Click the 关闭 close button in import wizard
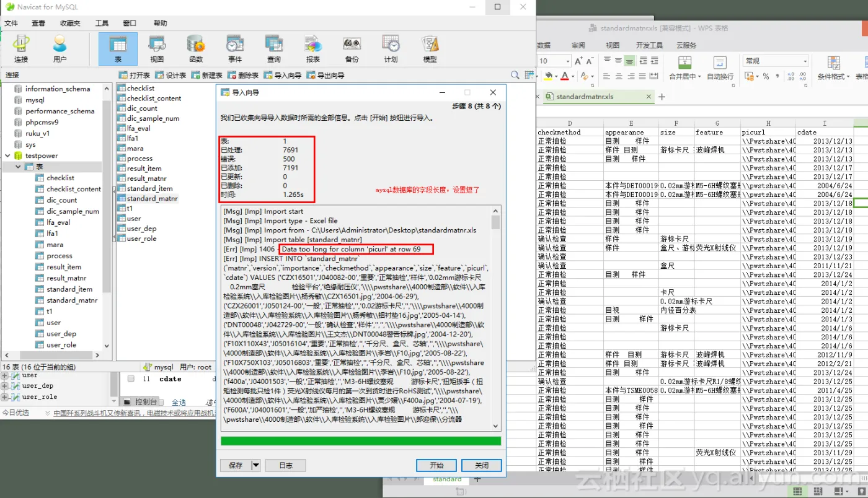Image resolution: width=868 pixels, height=498 pixels. point(482,465)
